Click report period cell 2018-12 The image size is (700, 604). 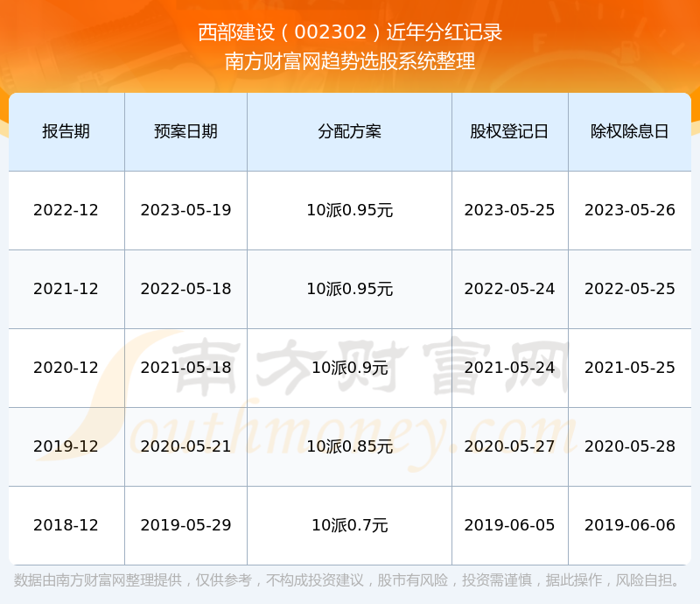(x=66, y=524)
